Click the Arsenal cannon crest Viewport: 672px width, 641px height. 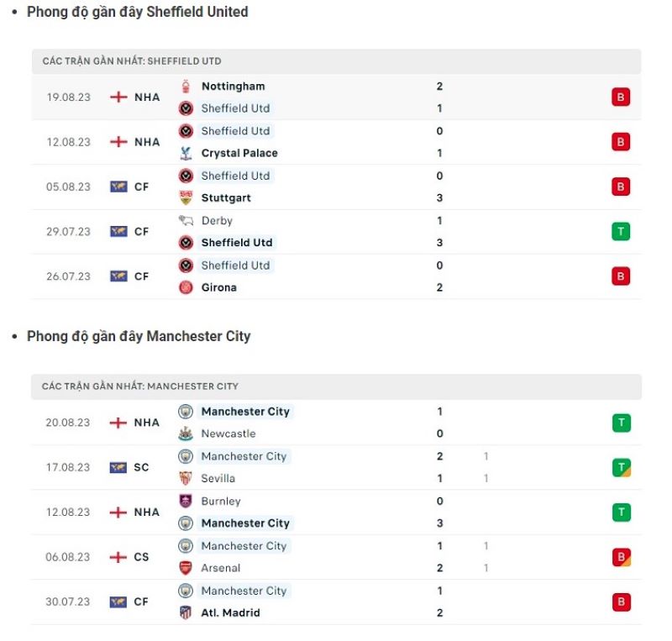tap(186, 568)
